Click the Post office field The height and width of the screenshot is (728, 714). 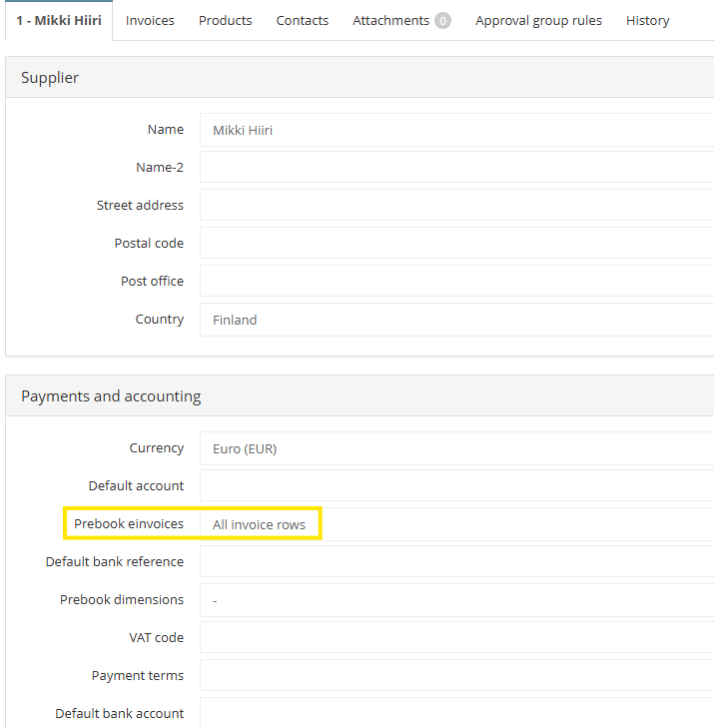click(x=456, y=282)
